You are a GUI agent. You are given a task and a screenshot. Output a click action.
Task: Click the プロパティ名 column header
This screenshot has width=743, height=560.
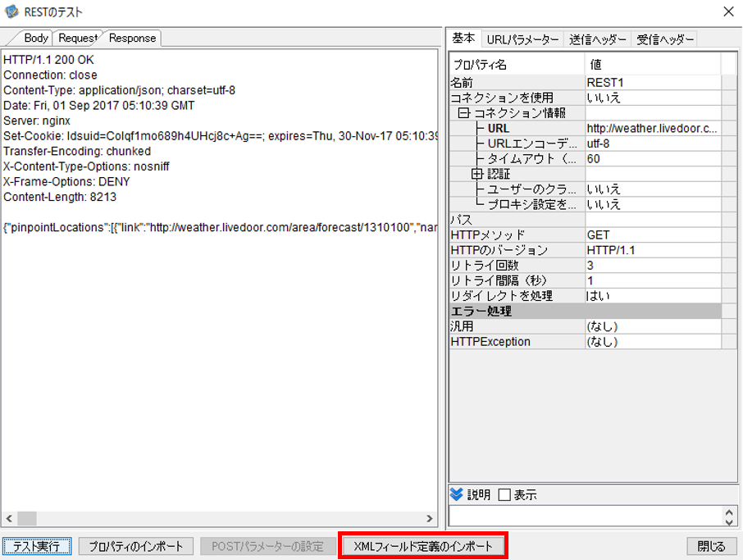(x=517, y=64)
